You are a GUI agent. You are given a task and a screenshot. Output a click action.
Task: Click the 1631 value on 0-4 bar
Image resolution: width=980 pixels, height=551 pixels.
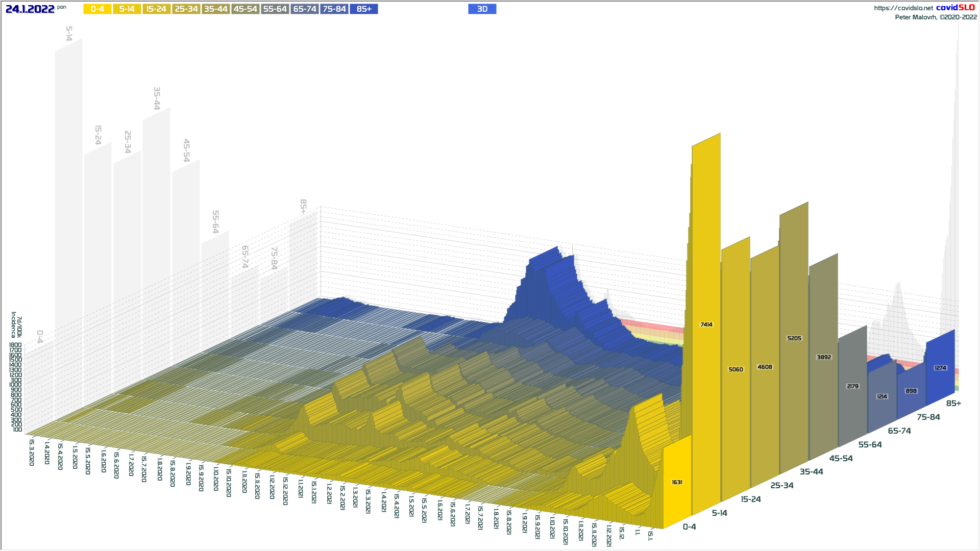[677, 482]
